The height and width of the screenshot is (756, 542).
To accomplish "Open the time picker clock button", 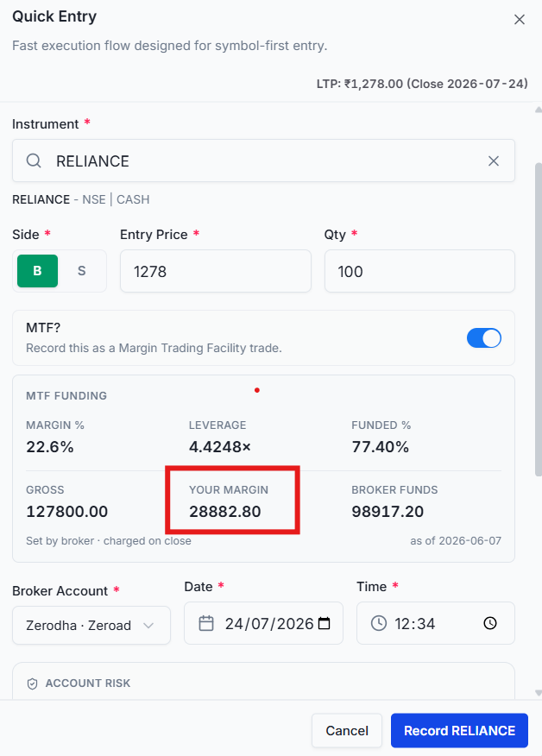I will pos(490,623).
